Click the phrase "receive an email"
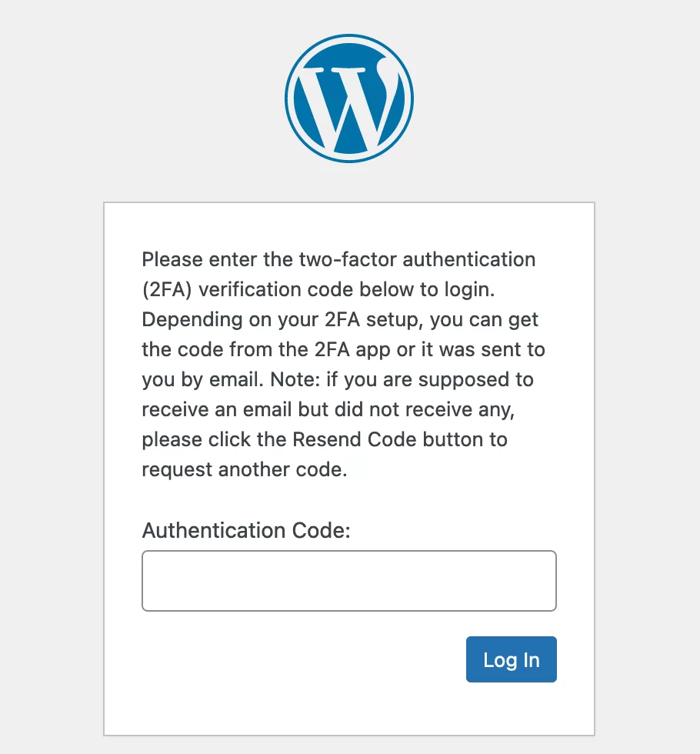This screenshot has width=700, height=754. tap(218, 410)
